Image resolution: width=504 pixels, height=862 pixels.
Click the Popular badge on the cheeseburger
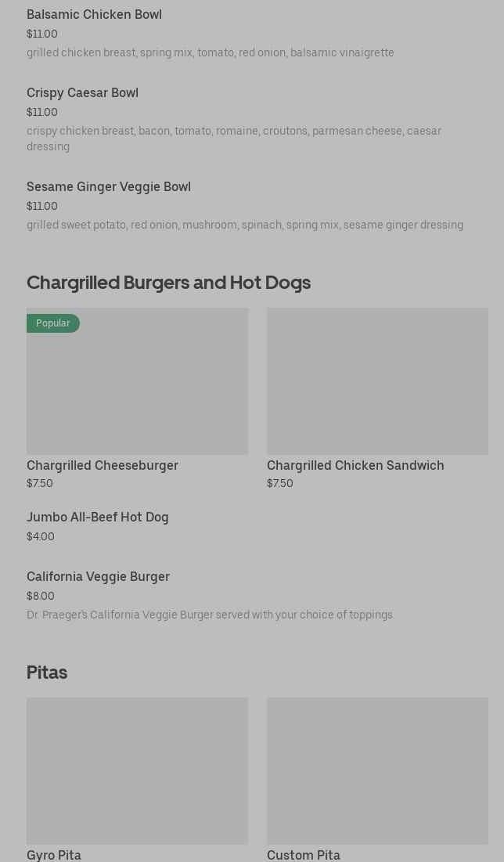tap(53, 323)
